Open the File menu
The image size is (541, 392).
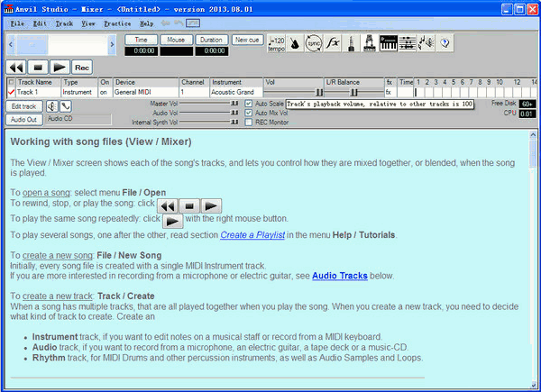coord(15,23)
